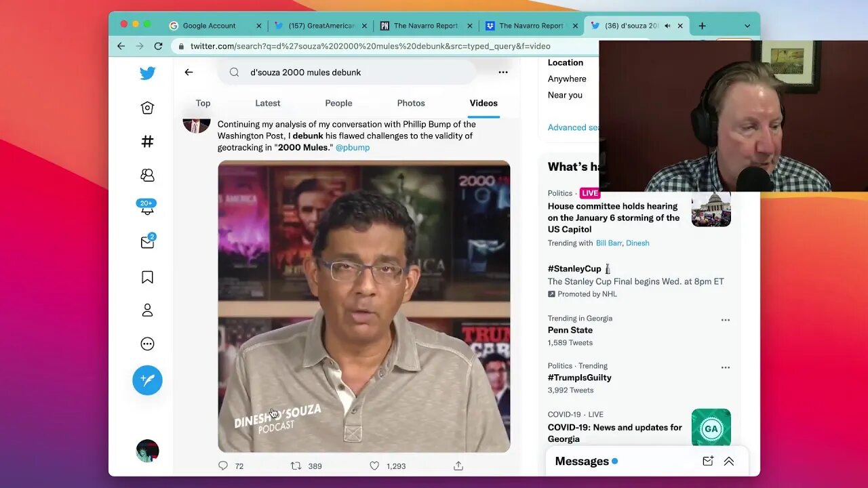This screenshot has width=868, height=488.
Task: Open the Advanced search link
Action: point(573,127)
